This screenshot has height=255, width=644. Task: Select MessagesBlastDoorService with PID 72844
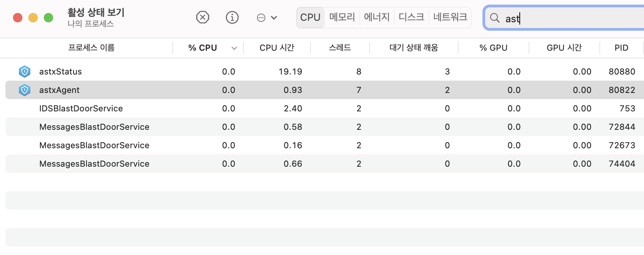(x=325, y=127)
